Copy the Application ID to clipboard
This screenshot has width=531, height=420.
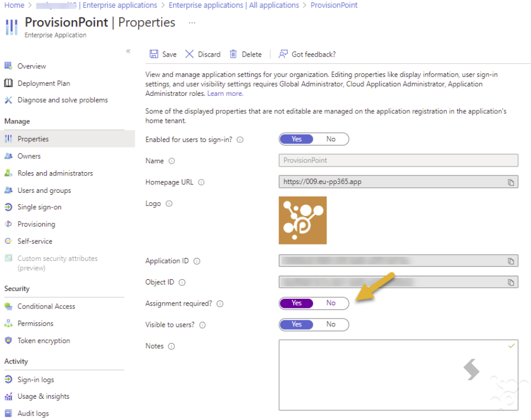coord(511,261)
